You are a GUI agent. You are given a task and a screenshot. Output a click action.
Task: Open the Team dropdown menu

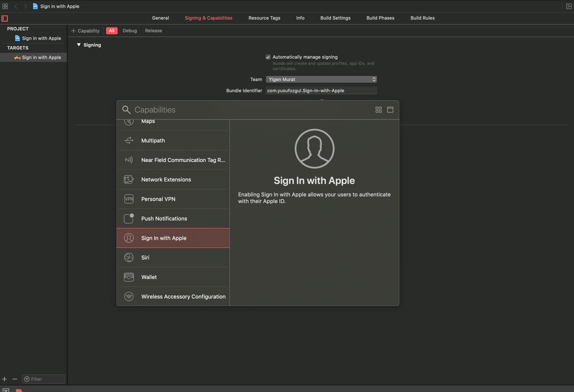click(x=321, y=79)
